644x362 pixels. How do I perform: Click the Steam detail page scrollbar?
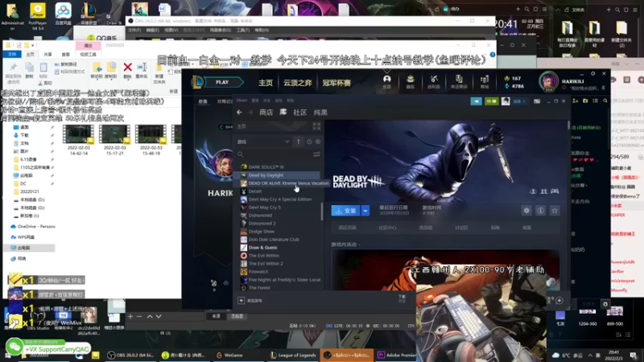[x=569, y=125]
